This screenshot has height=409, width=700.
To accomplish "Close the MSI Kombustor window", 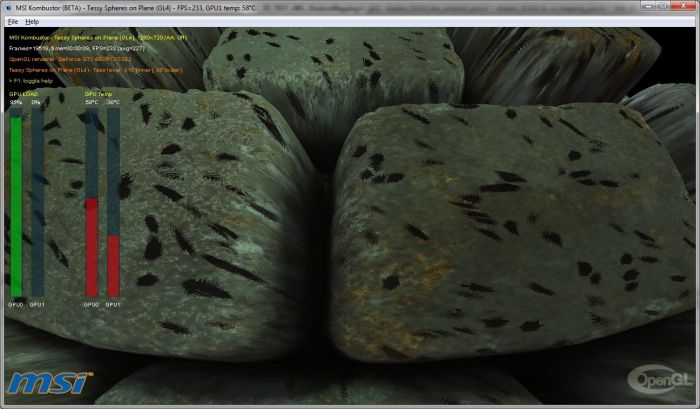I will (x=683, y=6).
